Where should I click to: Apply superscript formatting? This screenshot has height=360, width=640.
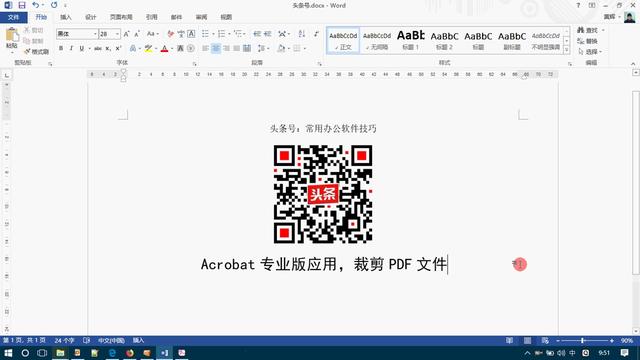[118, 49]
